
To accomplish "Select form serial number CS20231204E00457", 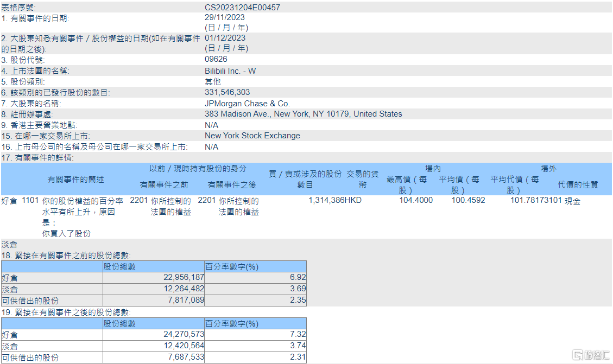I will 242,8.
